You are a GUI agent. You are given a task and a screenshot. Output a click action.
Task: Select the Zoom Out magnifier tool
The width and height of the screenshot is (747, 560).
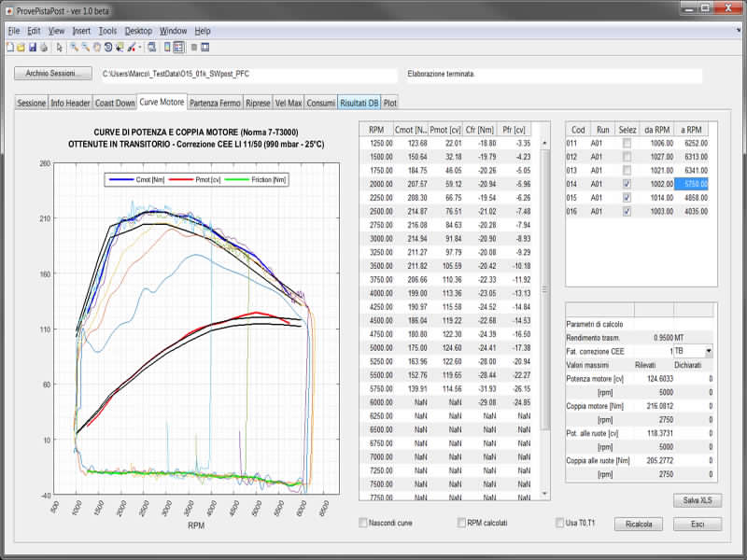pyautogui.click(x=86, y=47)
